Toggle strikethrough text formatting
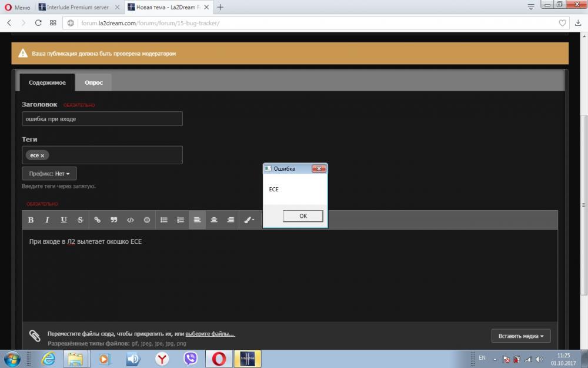 tap(80, 220)
